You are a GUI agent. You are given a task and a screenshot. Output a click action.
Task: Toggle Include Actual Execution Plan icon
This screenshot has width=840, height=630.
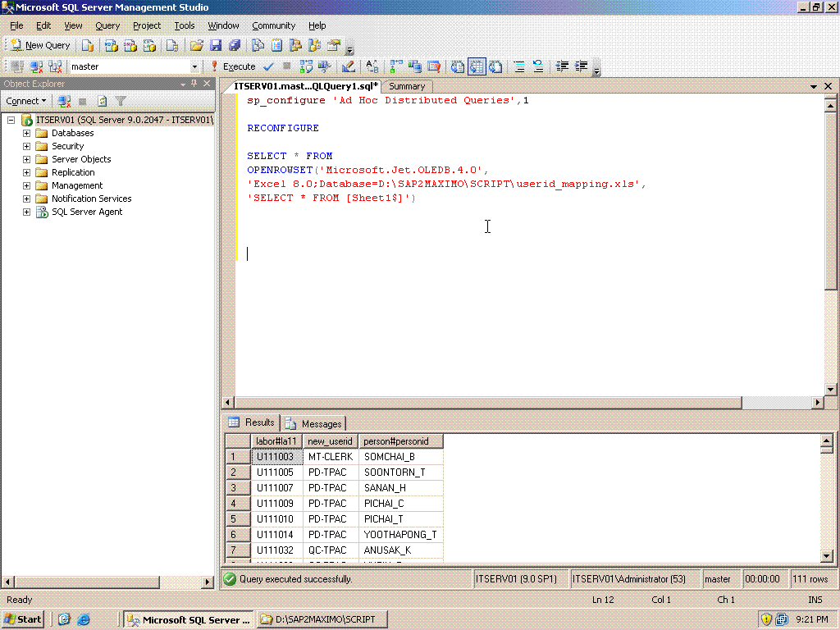point(396,66)
